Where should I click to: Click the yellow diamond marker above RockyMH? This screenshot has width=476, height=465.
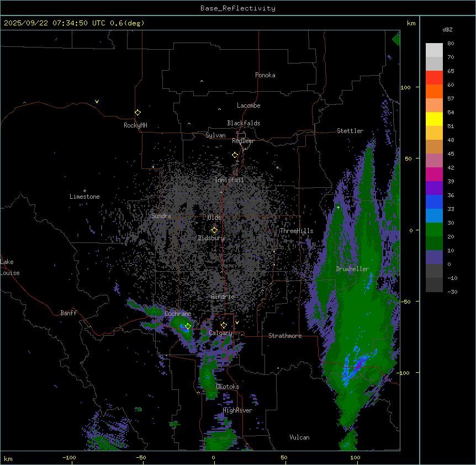(137, 113)
